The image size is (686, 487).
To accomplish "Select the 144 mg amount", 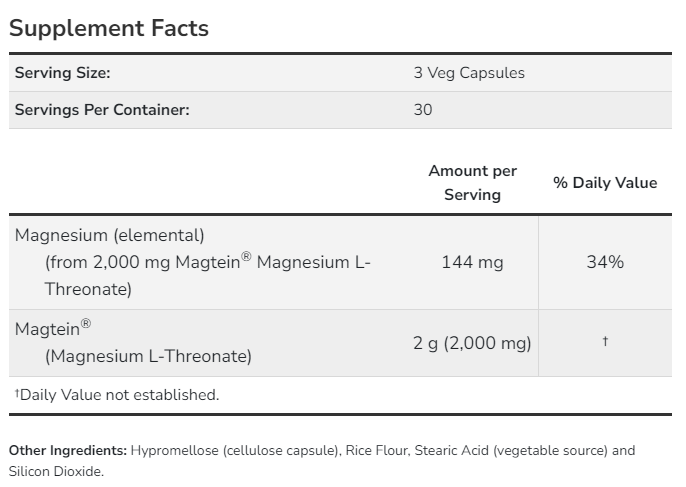I will [472, 262].
